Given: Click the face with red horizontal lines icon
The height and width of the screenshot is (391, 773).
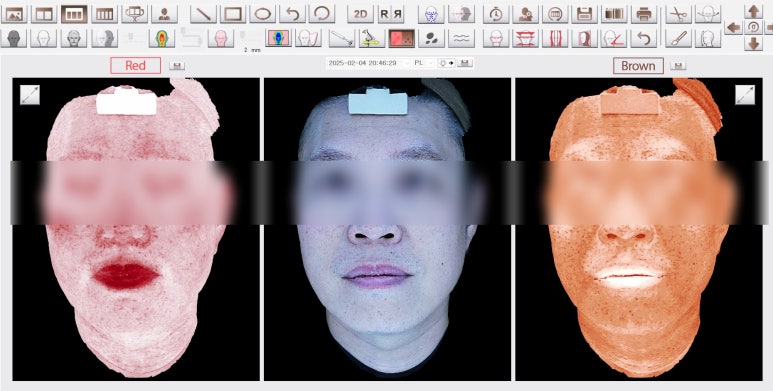Looking at the screenshot, I should pyautogui.click(x=496, y=38).
